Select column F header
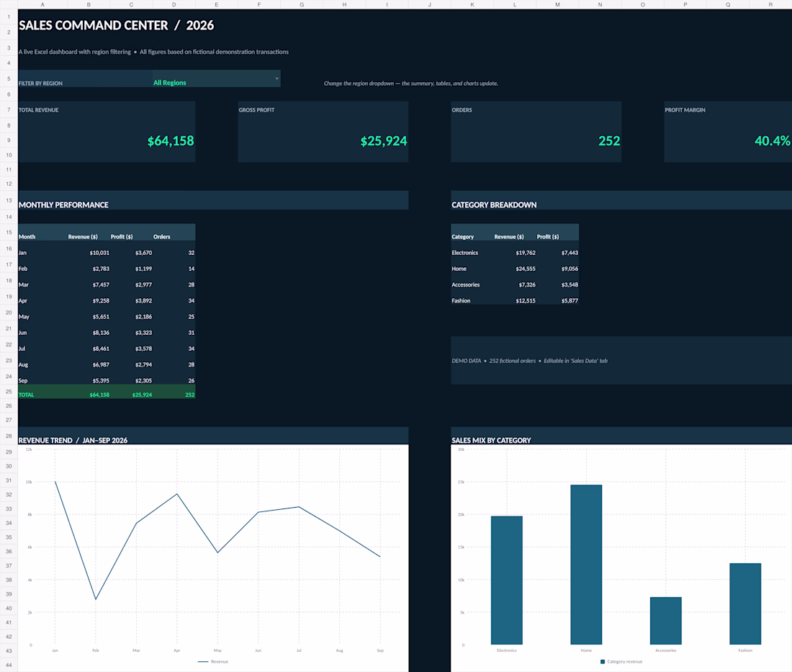Image resolution: width=792 pixels, height=672 pixels. 259,4
